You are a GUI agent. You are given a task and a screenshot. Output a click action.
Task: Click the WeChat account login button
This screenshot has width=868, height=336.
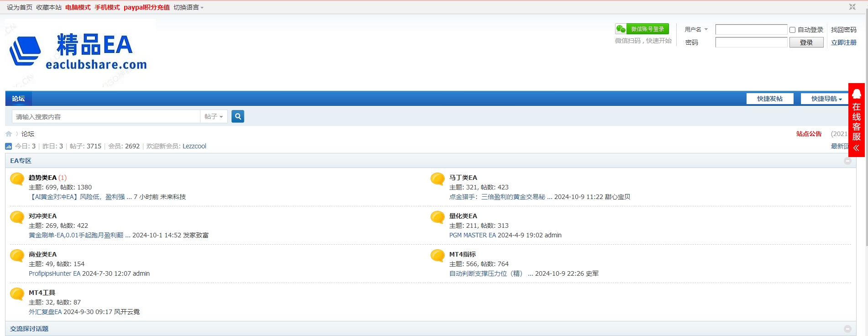tap(642, 29)
